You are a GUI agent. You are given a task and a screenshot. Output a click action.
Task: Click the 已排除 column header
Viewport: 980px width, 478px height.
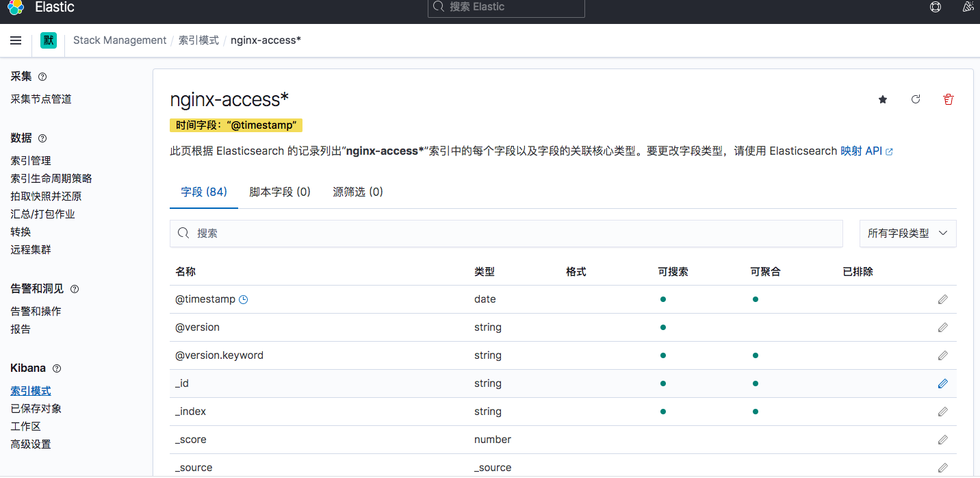click(858, 272)
